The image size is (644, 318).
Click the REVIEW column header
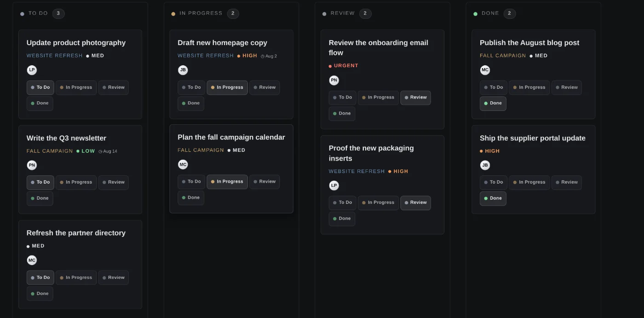click(343, 13)
